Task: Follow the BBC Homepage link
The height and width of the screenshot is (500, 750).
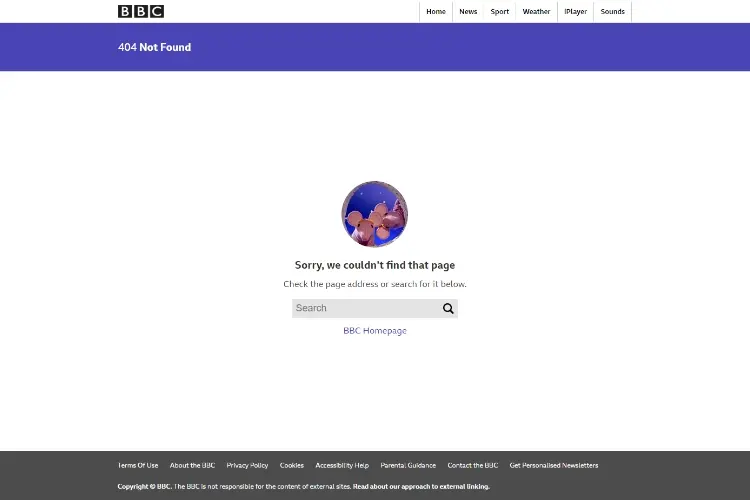Action: pyautogui.click(x=375, y=331)
